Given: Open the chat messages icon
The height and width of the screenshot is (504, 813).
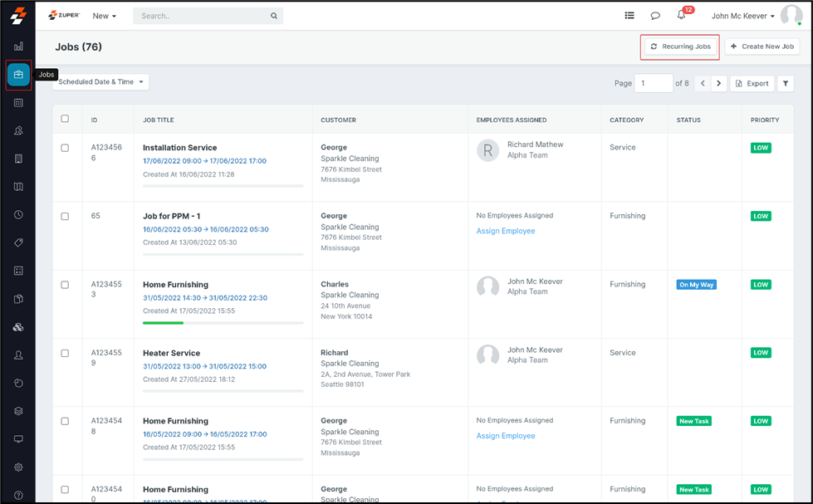Looking at the screenshot, I should pos(655,16).
